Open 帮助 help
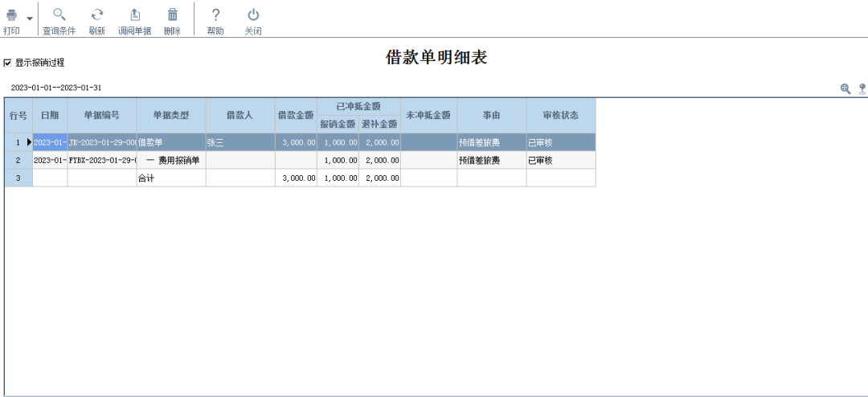The image size is (868, 397). coord(215,15)
